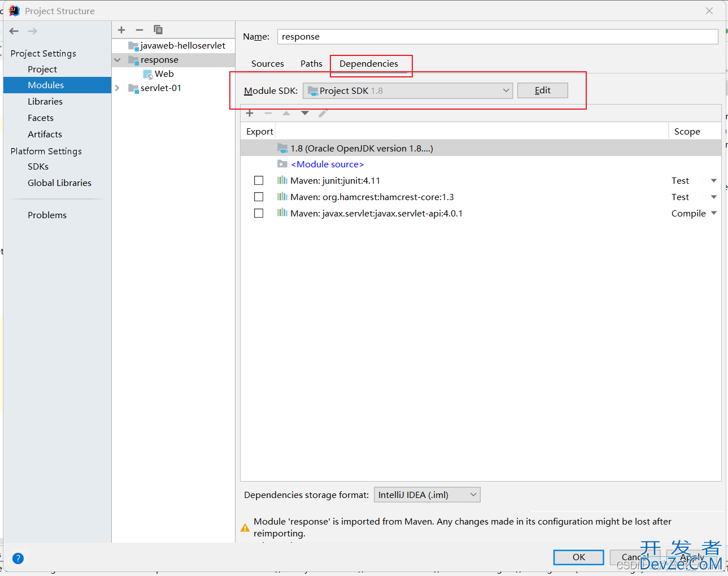The width and height of the screenshot is (728, 576).
Task: Click the Module source folder icon
Action: (x=282, y=164)
